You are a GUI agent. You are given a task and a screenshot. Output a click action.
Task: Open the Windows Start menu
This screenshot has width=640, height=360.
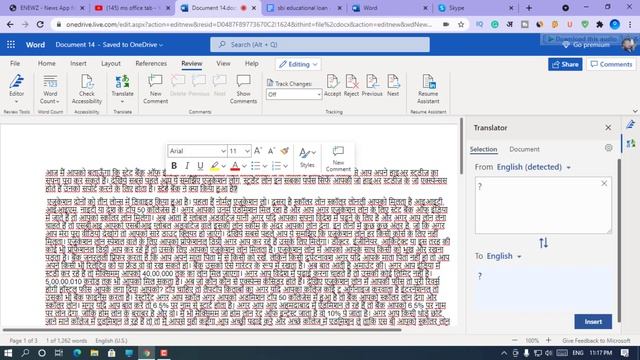click(8, 353)
